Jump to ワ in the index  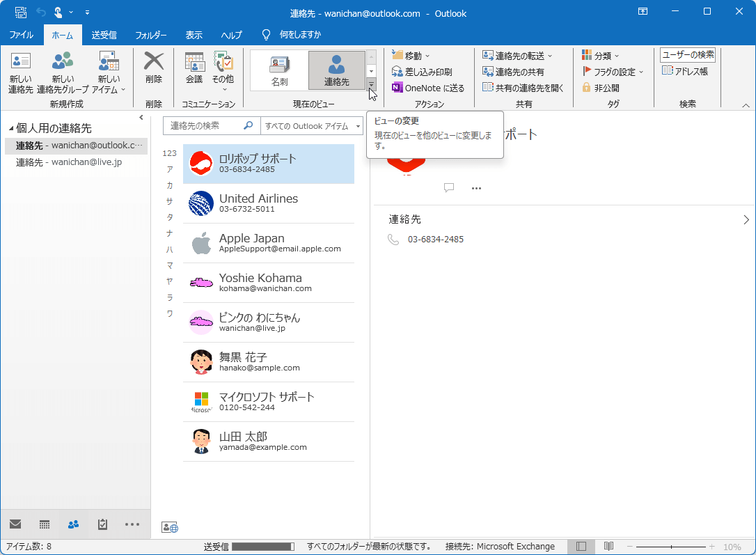coord(170,313)
